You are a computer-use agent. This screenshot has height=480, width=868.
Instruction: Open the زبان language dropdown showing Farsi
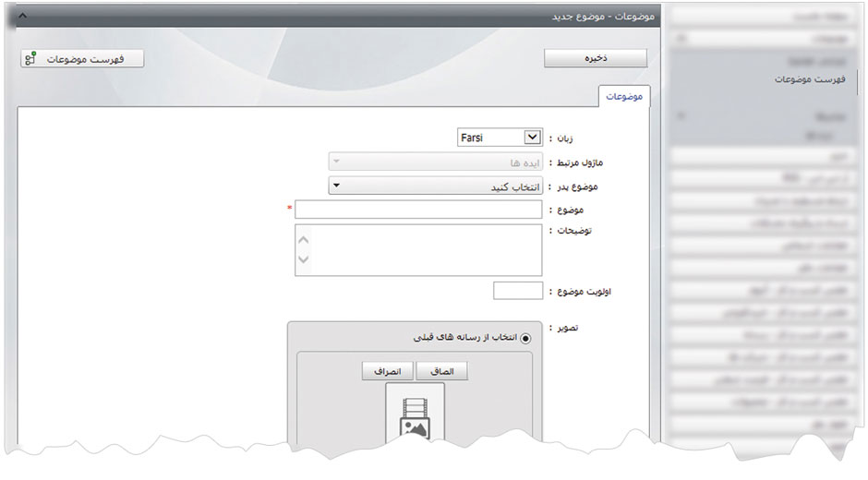pos(500,138)
